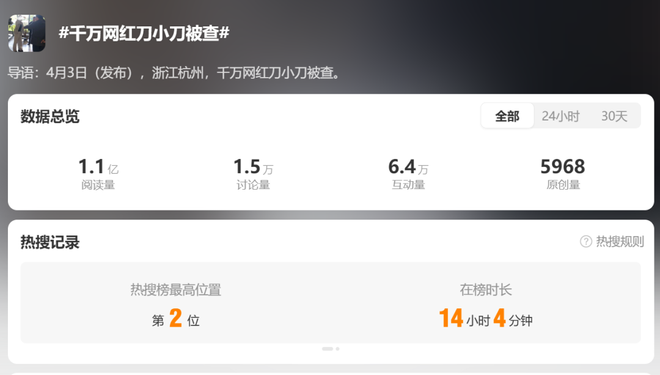The image size is (660, 375).
Task: Open the 热搜规则 link
Action: pos(620,242)
